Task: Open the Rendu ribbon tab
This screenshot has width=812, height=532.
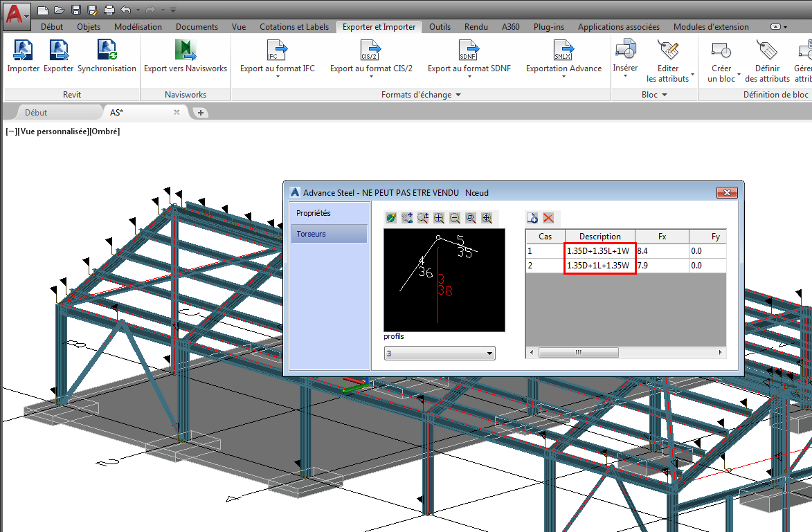Action: [x=476, y=27]
